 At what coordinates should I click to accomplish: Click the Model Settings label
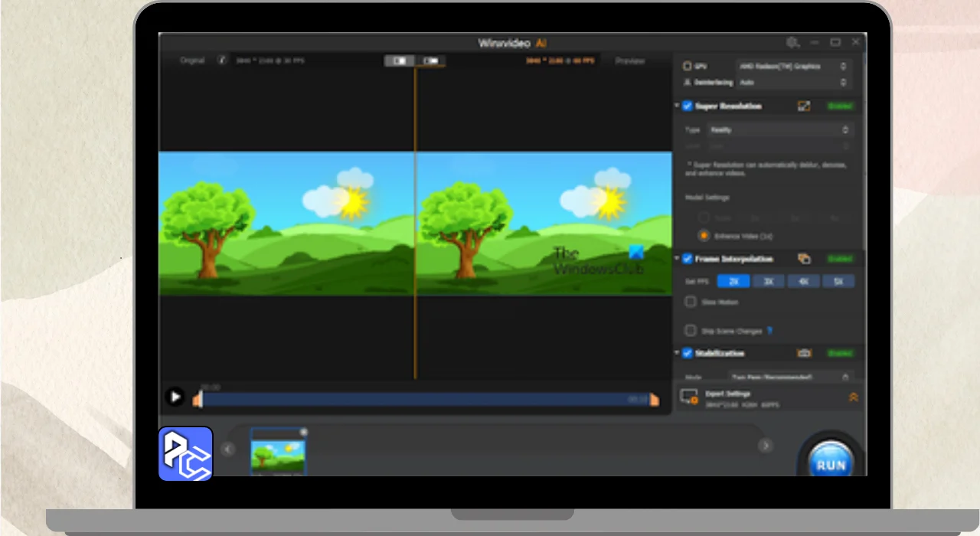[x=707, y=198]
